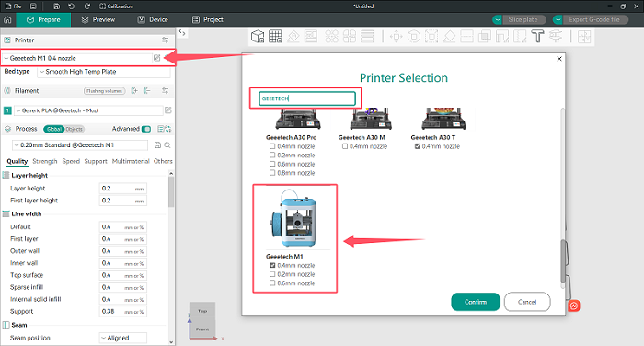The width and height of the screenshot is (644, 346).
Task: Check Geeetech A30 Pro 0.8mm nozzle
Action: (272, 173)
